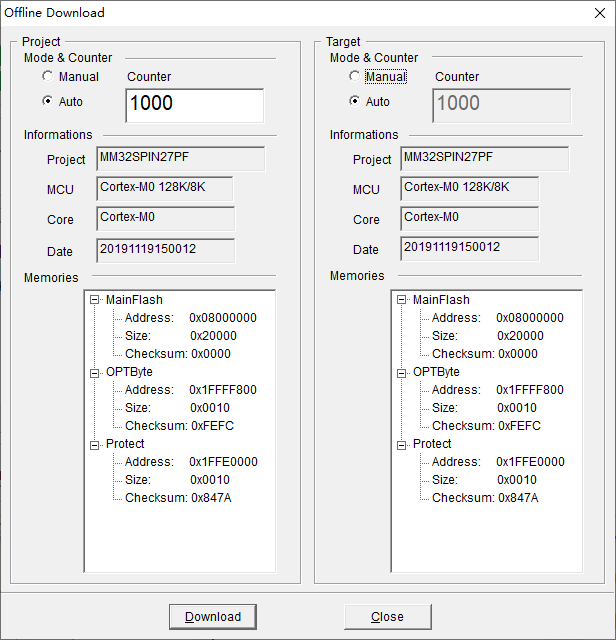Click the Close button at bottom
616x640 pixels.
(387, 617)
